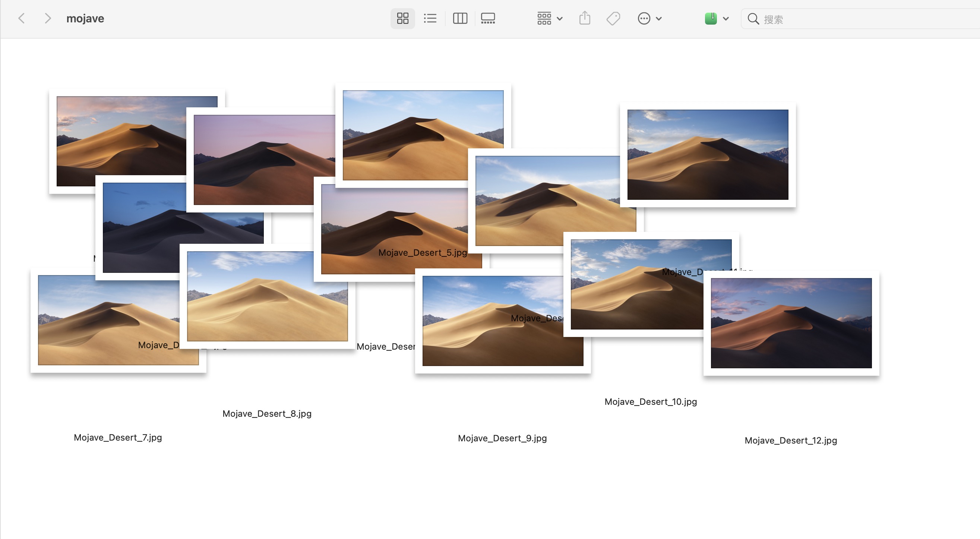
Task: Click the mojave folder title
Action: [85, 18]
